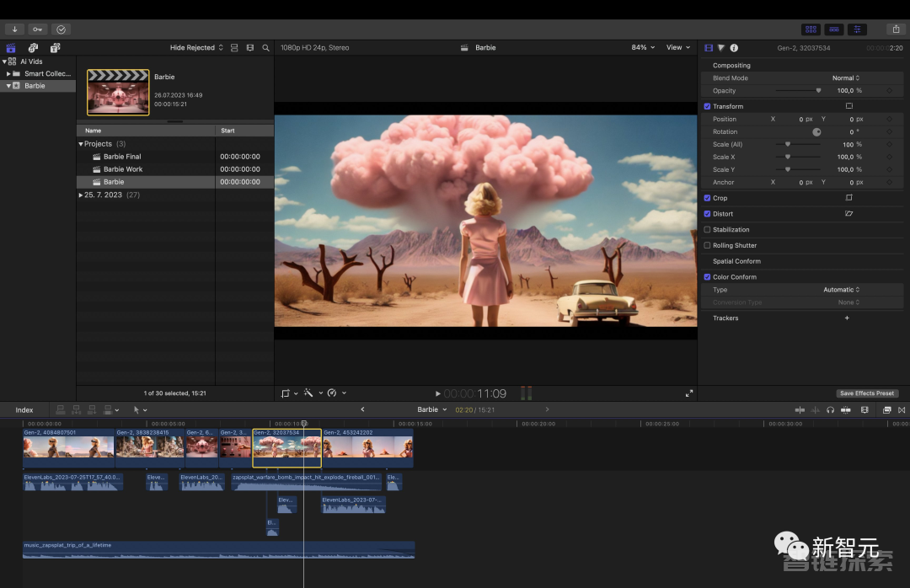Select clip Gen-2, 4084807501 in timeline

[x=68, y=448]
